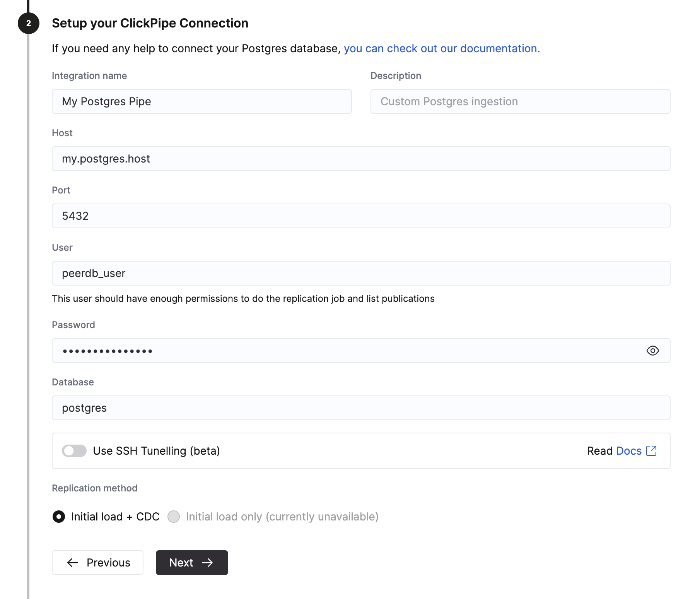Proceed with the Next button
The height and width of the screenshot is (599, 700).
(192, 563)
